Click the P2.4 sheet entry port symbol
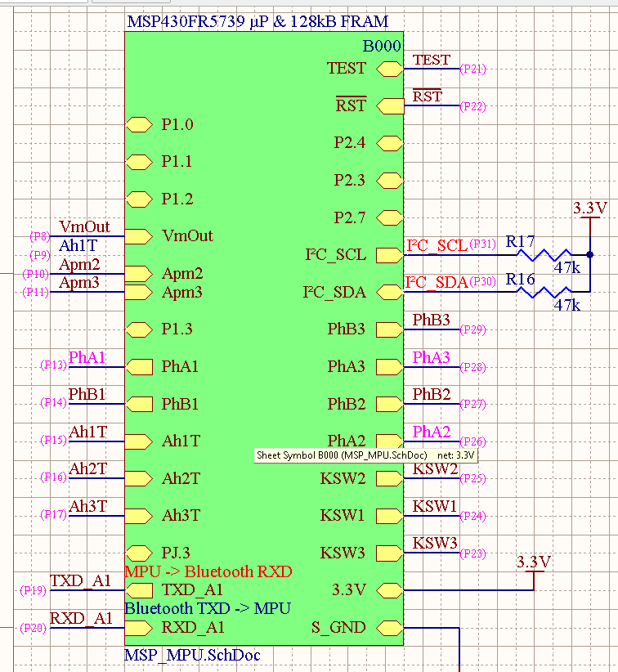Screen dimensions: 618x672 coord(390,143)
